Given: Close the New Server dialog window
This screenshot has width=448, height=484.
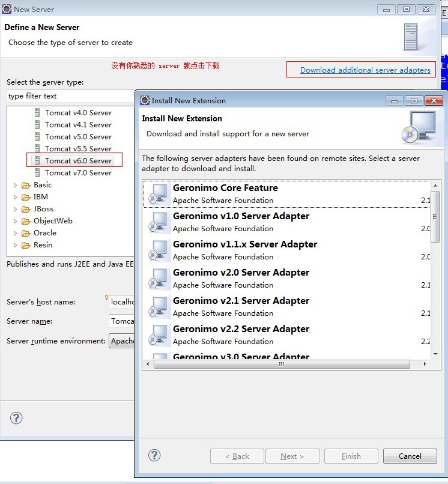Looking at the screenshot, I should [426, 9].
